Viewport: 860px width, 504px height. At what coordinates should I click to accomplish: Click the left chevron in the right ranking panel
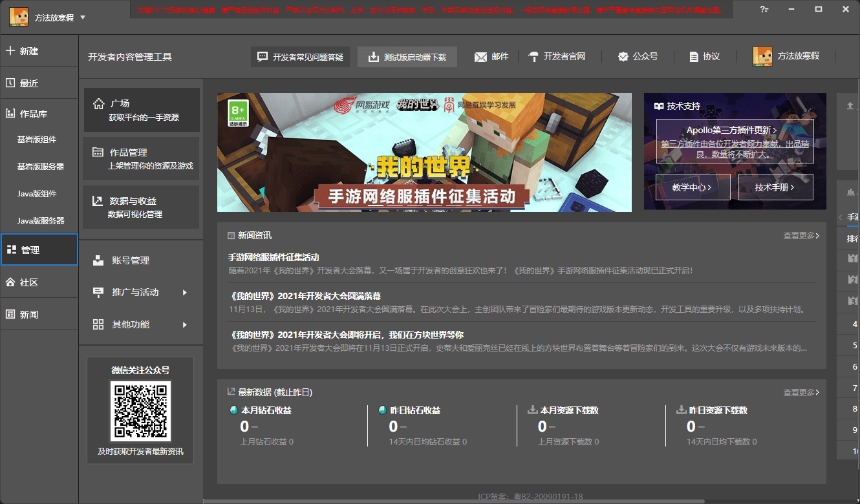pos(841,217)
